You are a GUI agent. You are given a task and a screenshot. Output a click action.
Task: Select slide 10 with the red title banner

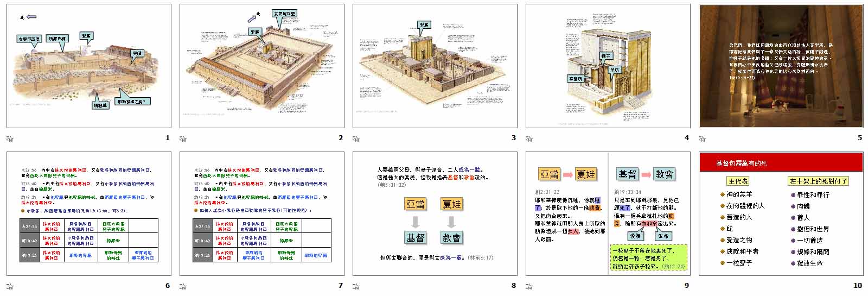click(x=781, y=213)
